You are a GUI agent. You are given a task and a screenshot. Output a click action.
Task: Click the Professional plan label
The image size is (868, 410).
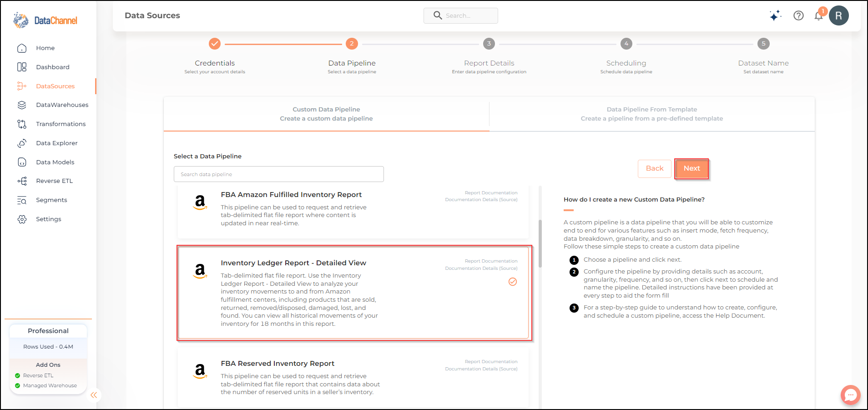[x=48, y=331]
